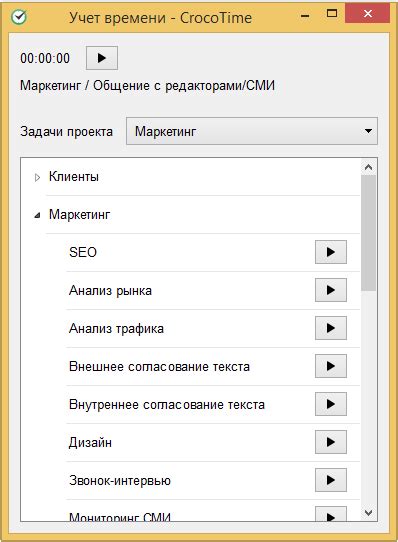Select the SEO task text
The image size is (398, 542).
pos(83,252)
